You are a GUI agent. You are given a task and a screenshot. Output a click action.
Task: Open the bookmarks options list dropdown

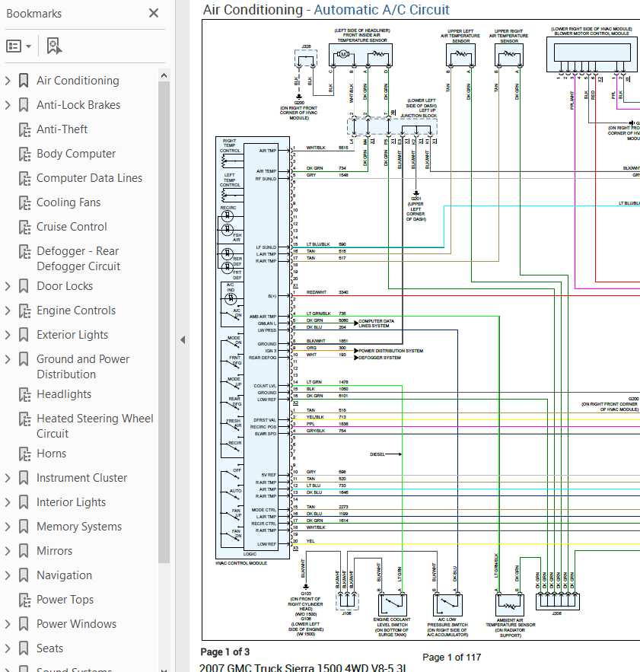(19, 46)
